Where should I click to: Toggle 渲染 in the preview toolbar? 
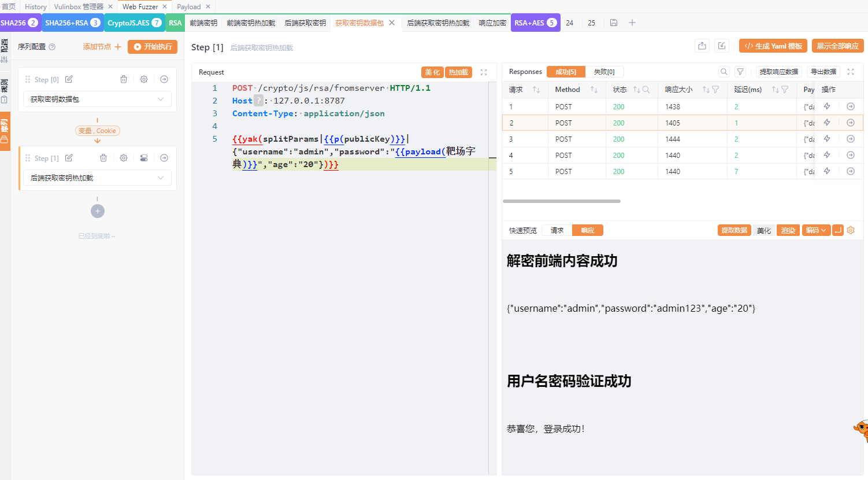[x=788, y=230]
